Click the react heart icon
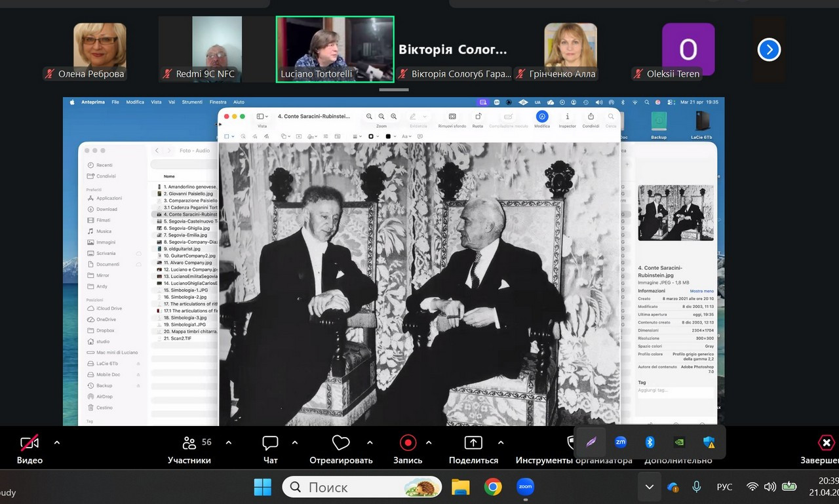 click(341, 443)
